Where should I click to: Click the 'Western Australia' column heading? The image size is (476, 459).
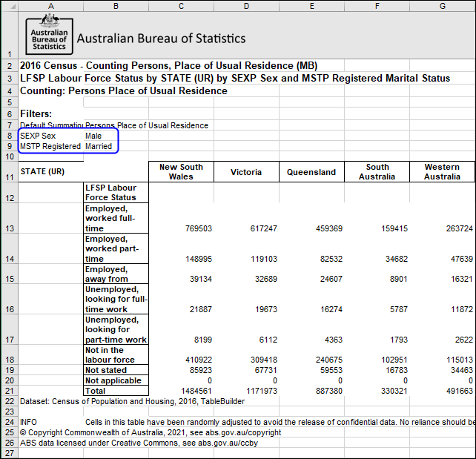click(x=443, y=172)
